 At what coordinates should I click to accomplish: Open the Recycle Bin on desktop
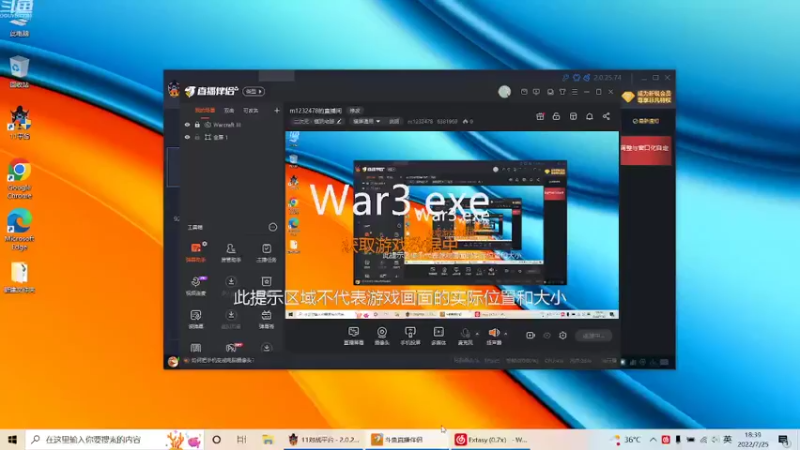(x=19, y=72)
